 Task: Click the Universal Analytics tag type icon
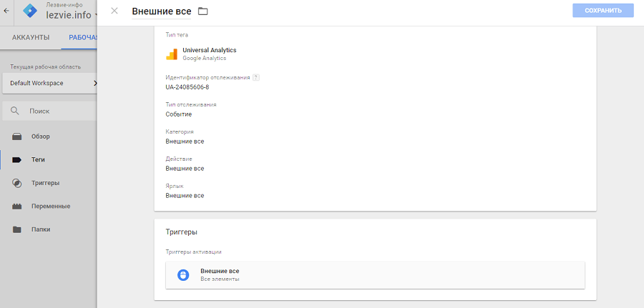point(172,54)
